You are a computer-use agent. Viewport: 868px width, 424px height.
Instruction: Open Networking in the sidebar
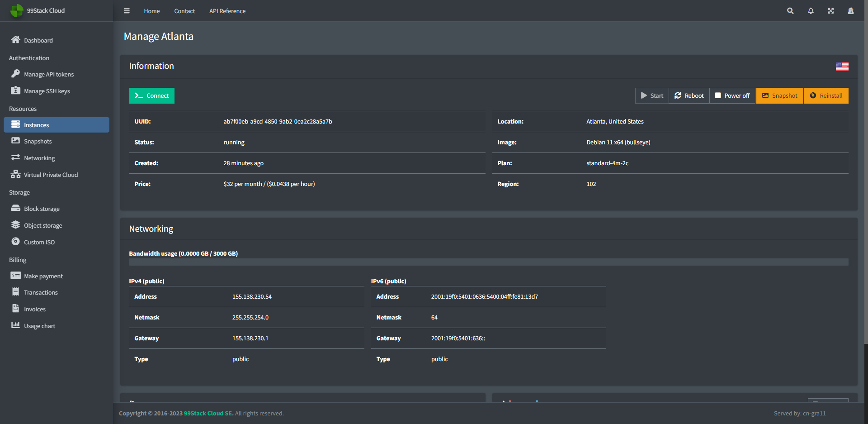tap(57, 158)
